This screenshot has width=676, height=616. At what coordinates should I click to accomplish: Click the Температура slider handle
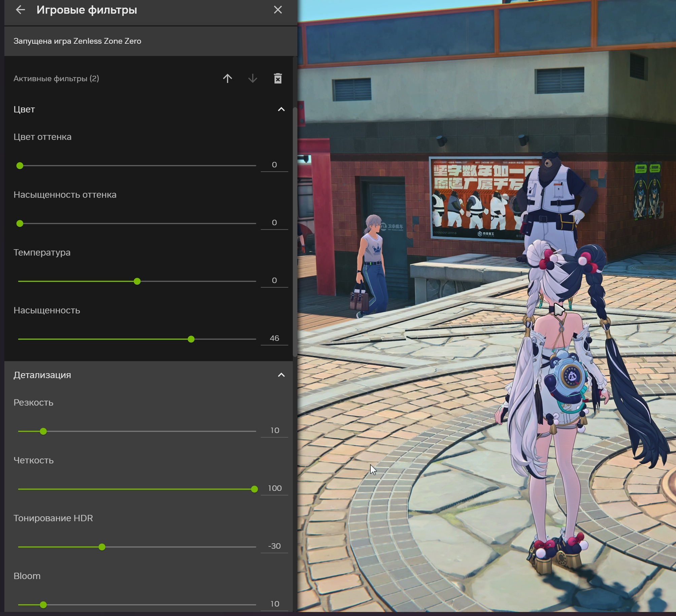coord(137,281)
